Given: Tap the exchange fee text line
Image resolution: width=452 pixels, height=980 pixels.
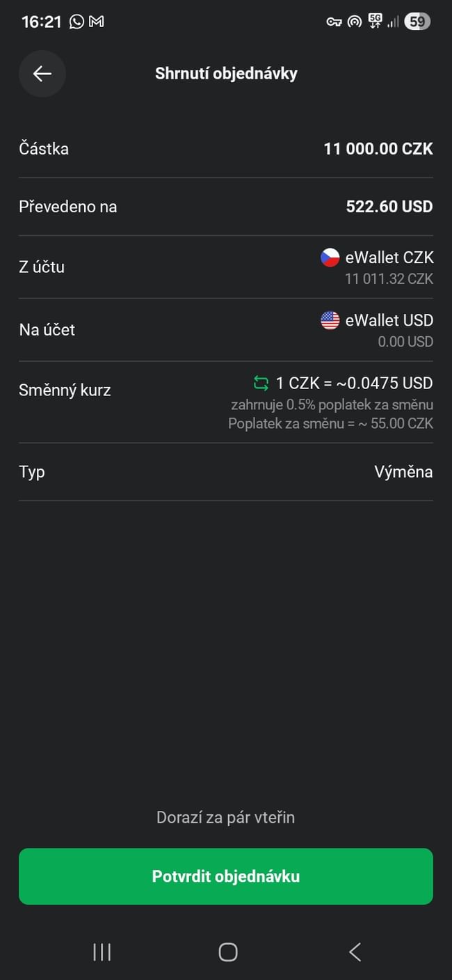Looking at the screenshot, I should pos(330,423).
